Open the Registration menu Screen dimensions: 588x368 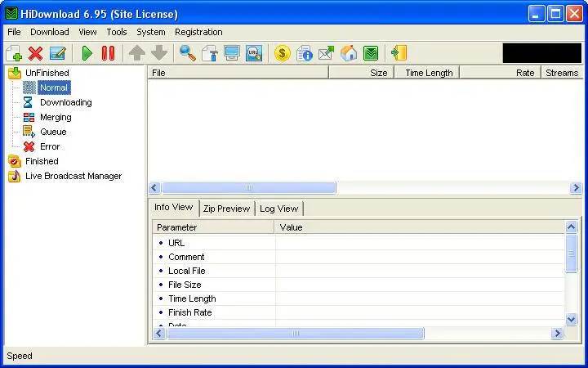[x=198, y=32]
